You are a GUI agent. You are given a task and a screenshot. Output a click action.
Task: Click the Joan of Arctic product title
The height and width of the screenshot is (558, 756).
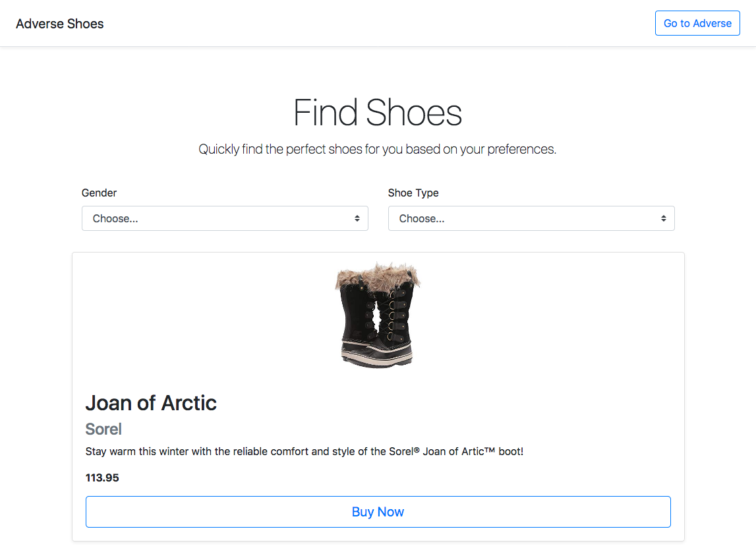click(x=151, y=403)
